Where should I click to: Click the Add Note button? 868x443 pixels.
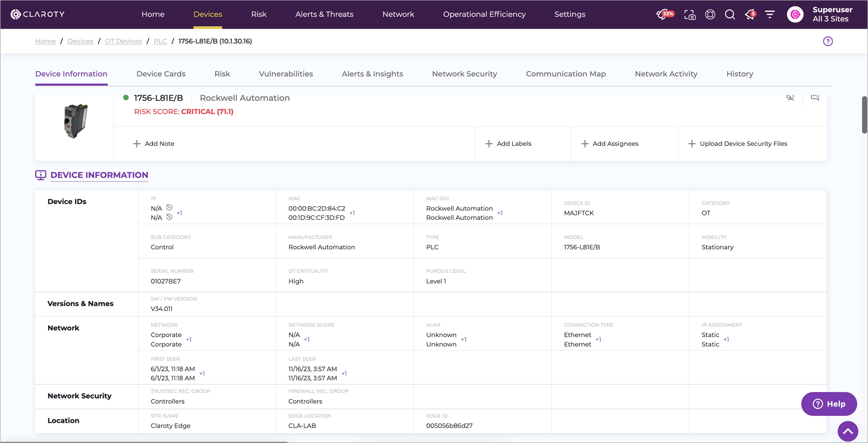154,144
